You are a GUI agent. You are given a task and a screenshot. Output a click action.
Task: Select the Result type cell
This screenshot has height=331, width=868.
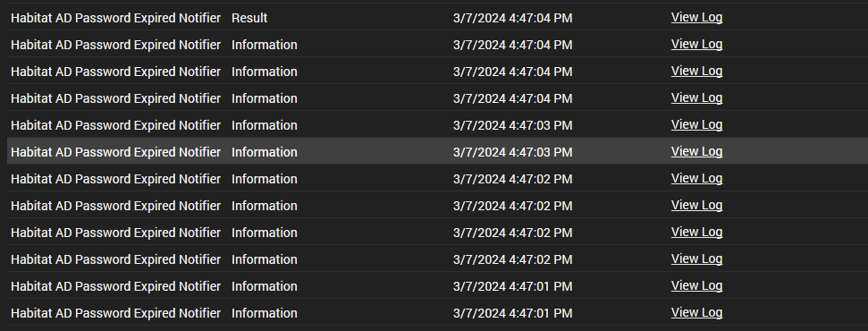click(x=249, y=18)
